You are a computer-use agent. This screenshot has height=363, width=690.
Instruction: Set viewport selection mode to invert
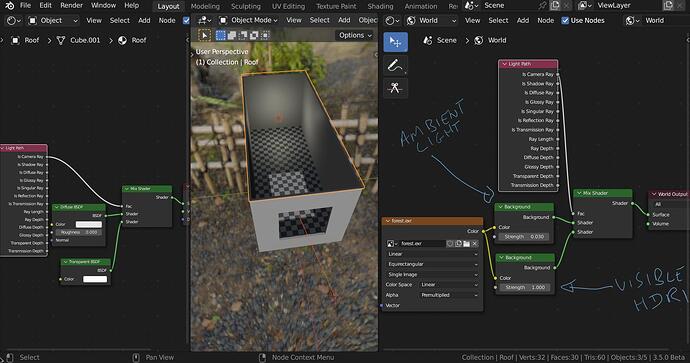[253, 35]
